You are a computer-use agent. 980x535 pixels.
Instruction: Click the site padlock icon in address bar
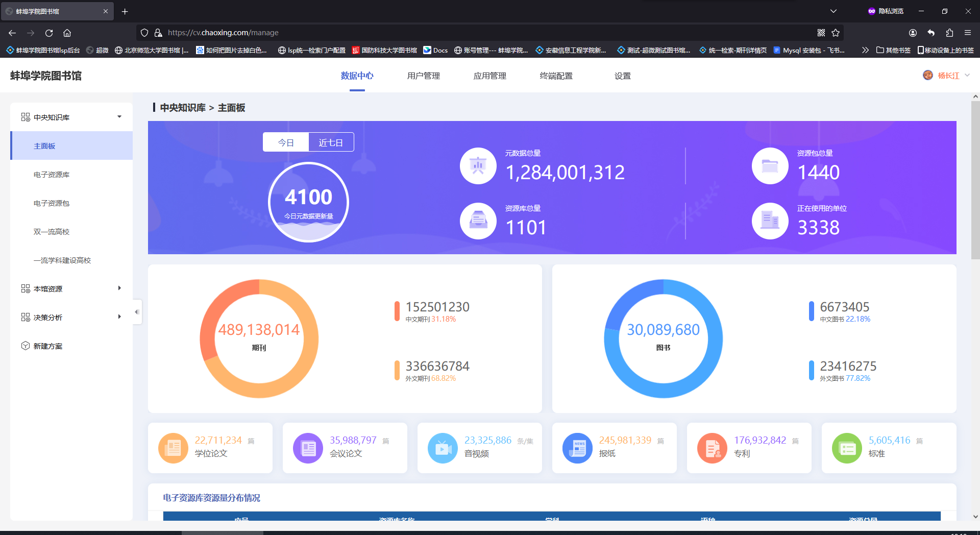[x=158, y=33]
